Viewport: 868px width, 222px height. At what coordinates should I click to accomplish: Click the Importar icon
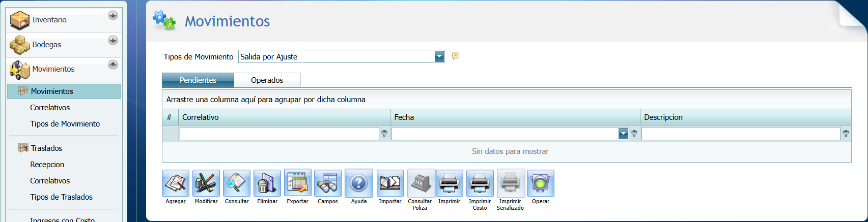[x=390, y=183]
